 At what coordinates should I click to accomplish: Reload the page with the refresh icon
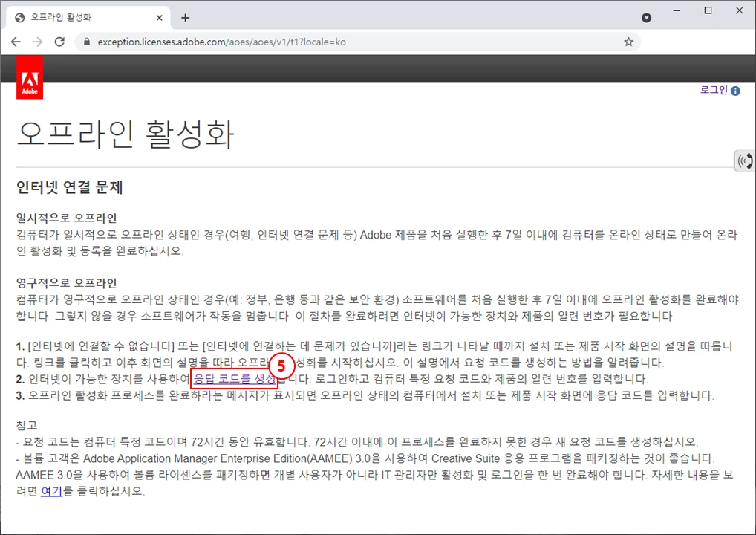point(60,42)
